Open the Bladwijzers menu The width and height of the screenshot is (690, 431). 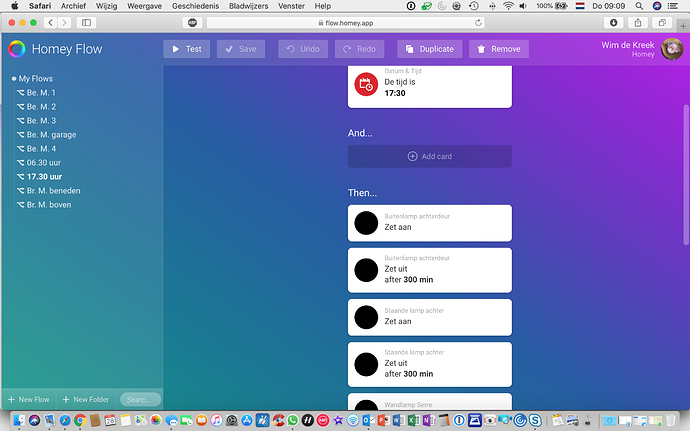point(248,6)
